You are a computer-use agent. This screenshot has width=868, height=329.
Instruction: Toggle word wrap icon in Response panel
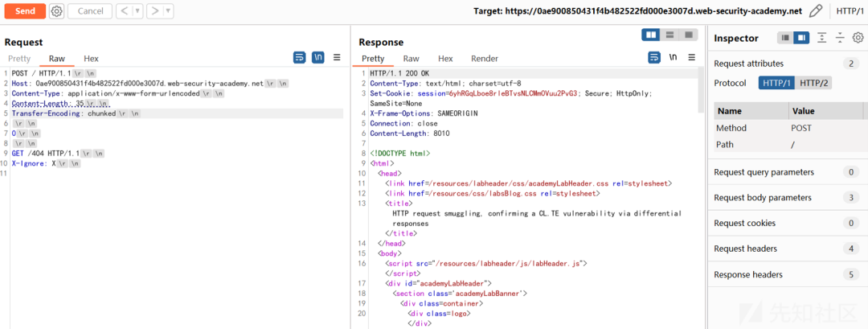(x=654, y=57)
